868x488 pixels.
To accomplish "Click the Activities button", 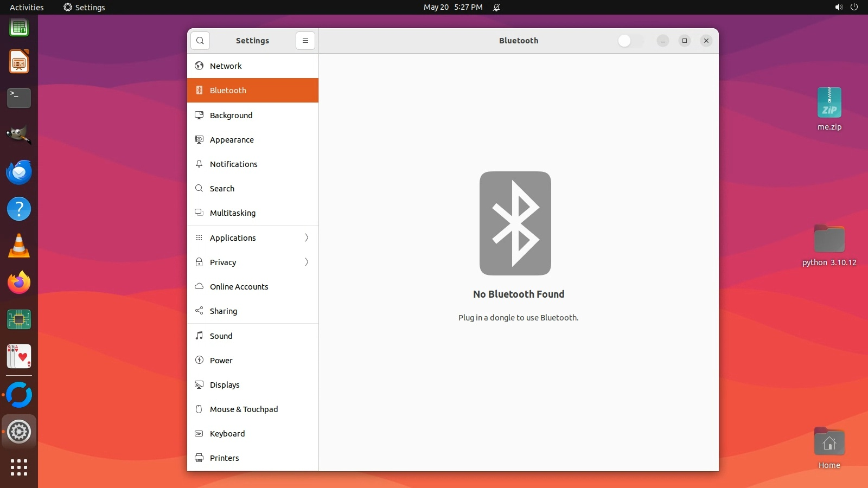I will pyautogui.click(x=27, y=7).
